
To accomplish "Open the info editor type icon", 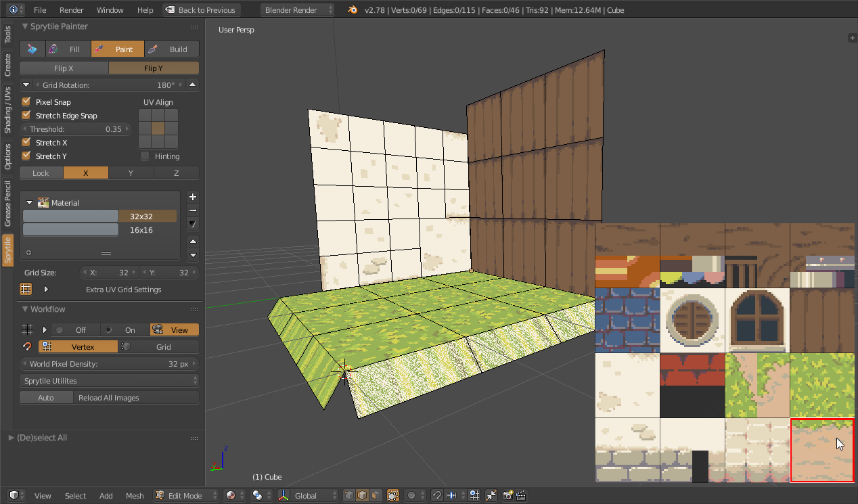I will coord(16,10).
